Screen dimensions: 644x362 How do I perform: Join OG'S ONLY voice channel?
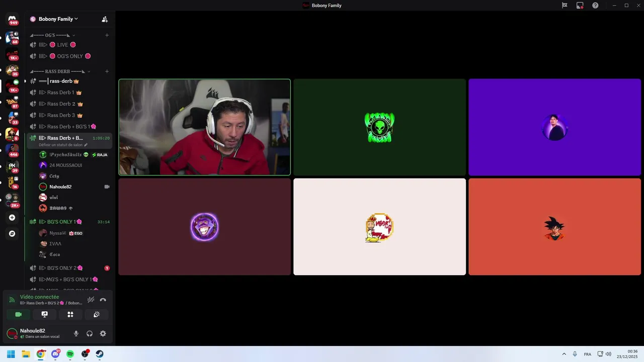(x=69, y=56)
